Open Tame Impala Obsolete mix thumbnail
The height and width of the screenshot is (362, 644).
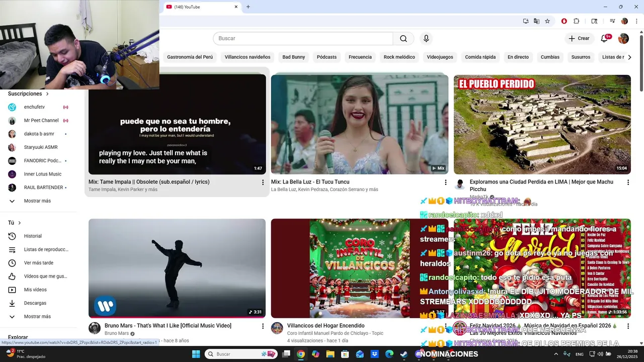point(177,124)
